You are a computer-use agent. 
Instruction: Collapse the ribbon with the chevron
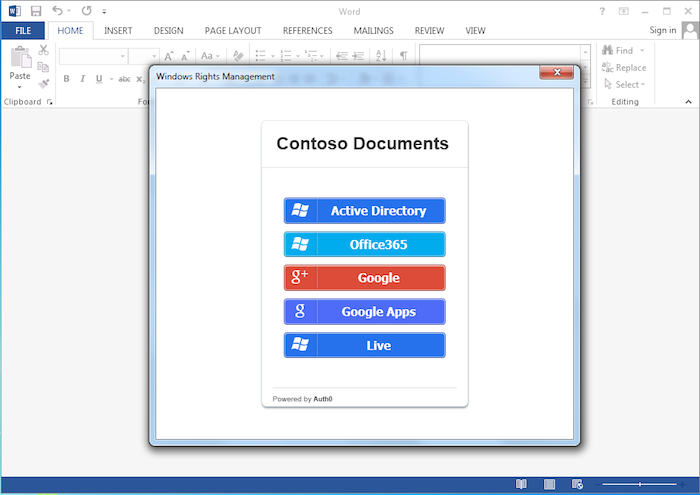[x=688, y=102]
